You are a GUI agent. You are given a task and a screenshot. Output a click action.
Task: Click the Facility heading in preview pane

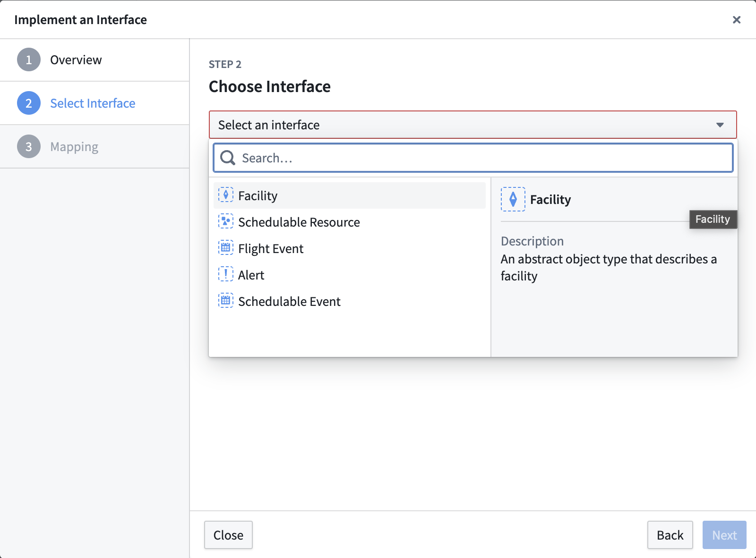tap(550, 200)
